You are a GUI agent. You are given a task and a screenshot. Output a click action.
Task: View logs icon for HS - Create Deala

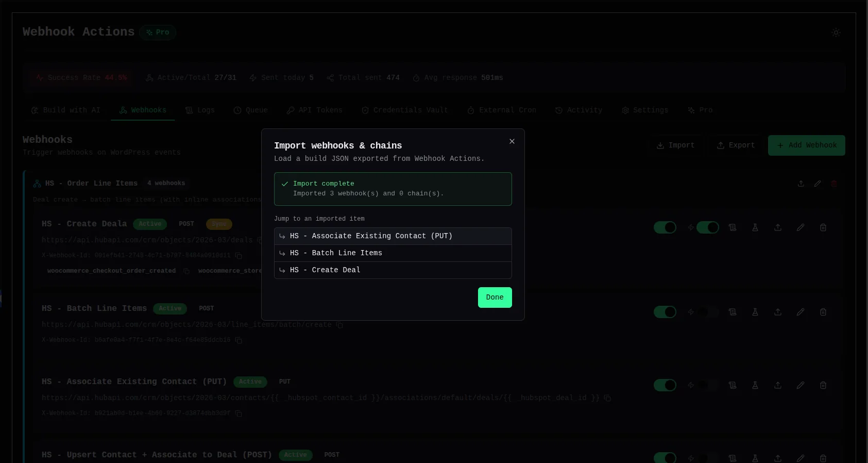click(x=733, y=227)
